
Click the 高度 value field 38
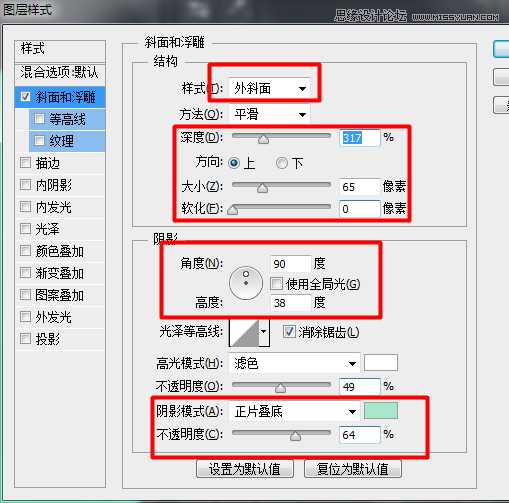click(x=291, y=303)
